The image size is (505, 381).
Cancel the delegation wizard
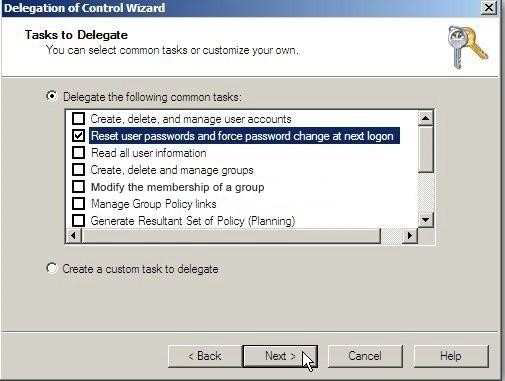pyautogui.click(x=365, y=356)
